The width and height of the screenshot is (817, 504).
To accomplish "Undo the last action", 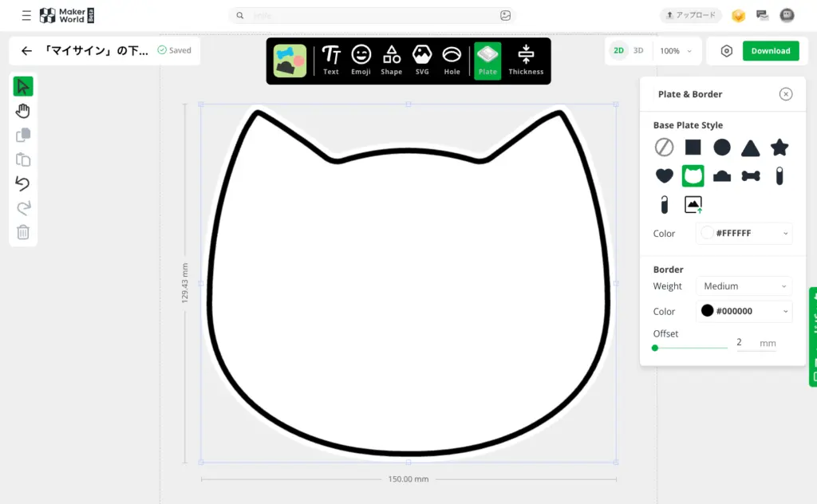I will point(23,183).
